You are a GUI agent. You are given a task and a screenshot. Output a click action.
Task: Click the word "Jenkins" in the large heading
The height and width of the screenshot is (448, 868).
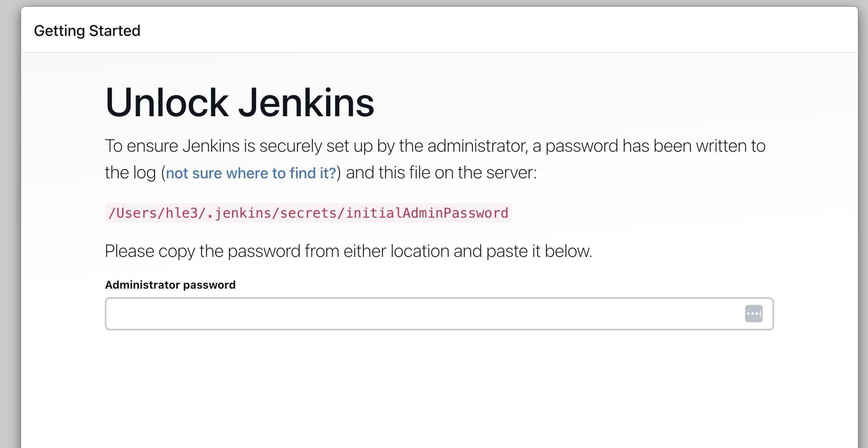306,103
